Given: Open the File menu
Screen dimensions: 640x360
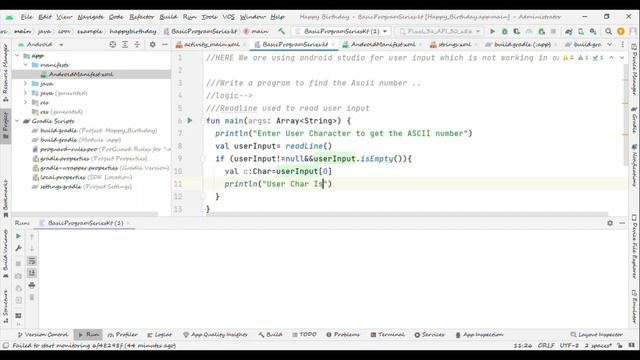Looking at the screenshot, I should click(27, 17).
